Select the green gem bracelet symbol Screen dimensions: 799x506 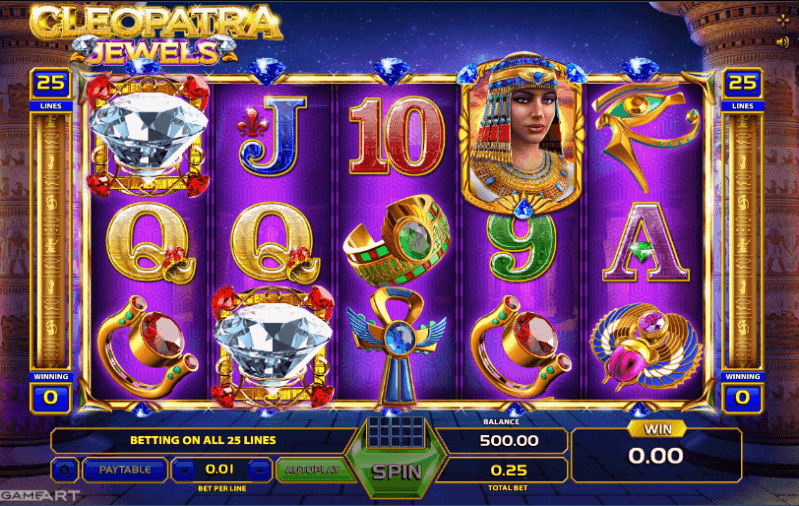[397, 239]
